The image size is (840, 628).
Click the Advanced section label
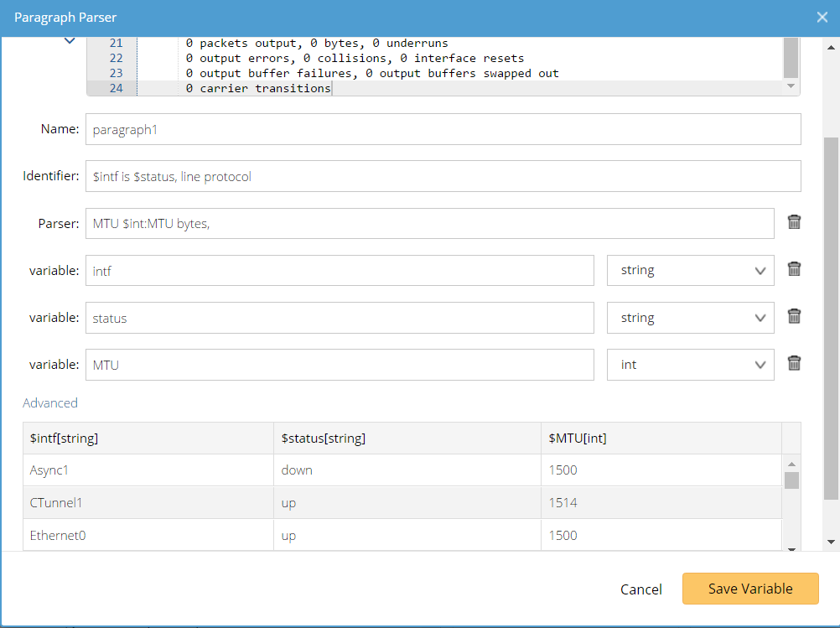point(50,402)
